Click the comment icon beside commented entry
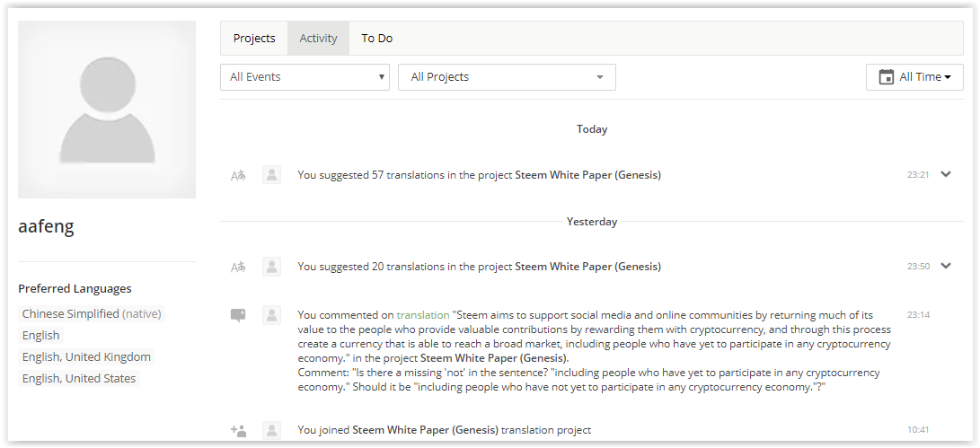 click(x=238, y=315)
